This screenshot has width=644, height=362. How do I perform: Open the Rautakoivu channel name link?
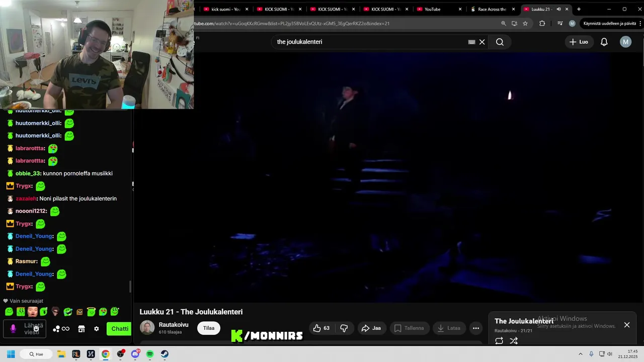click(174, 325)
